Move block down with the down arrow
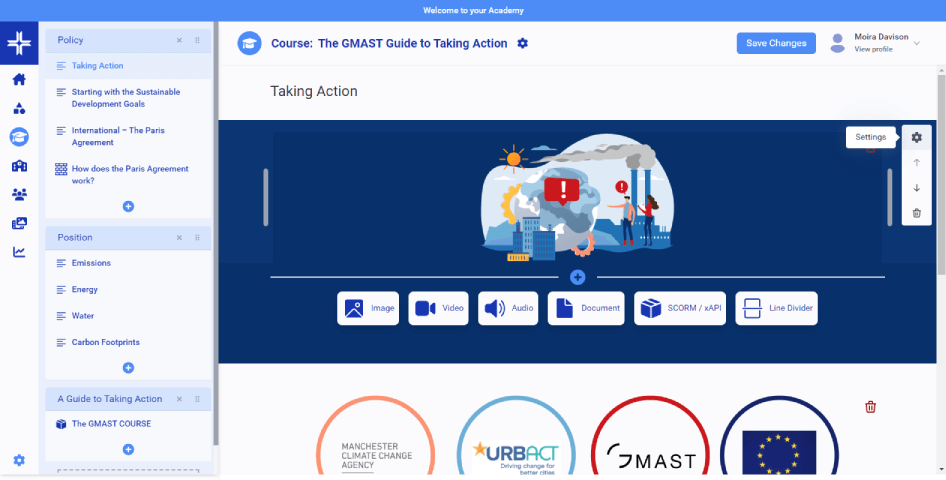946x480 pixels. (x=916, y=188)
